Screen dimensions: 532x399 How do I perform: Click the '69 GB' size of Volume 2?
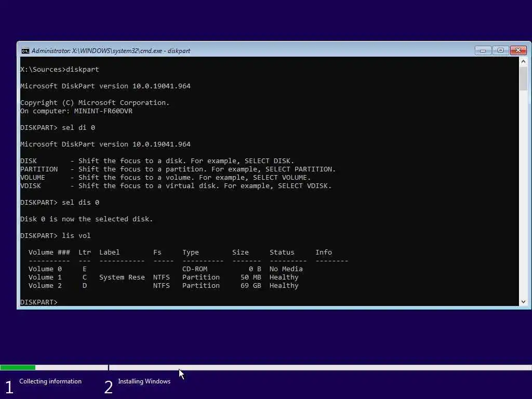tap(251, 285)
